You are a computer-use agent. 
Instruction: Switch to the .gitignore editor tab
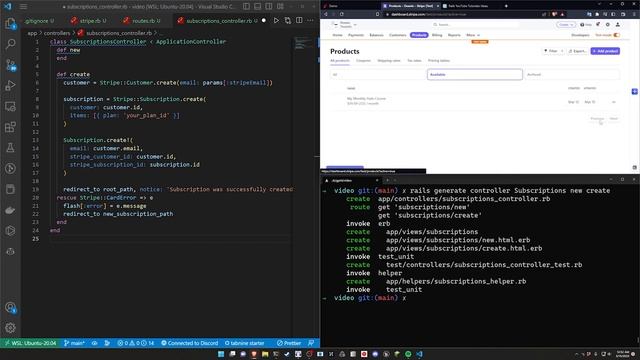pos(38,20)
